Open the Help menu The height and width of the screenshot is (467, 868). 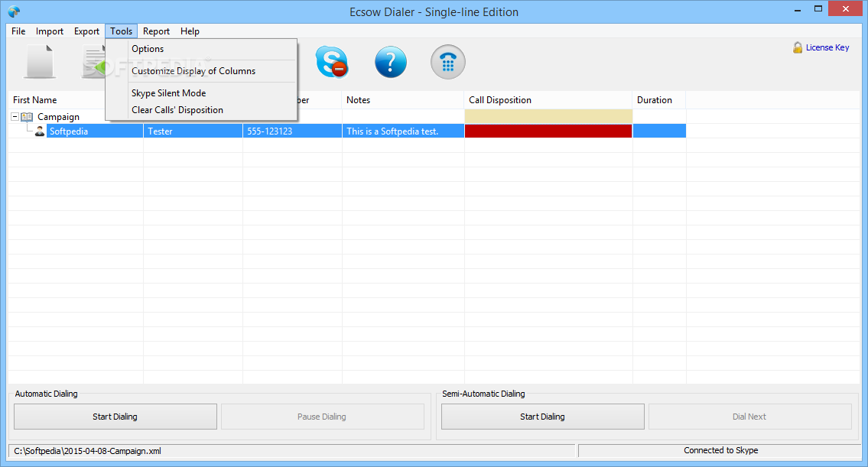(190, 31)
